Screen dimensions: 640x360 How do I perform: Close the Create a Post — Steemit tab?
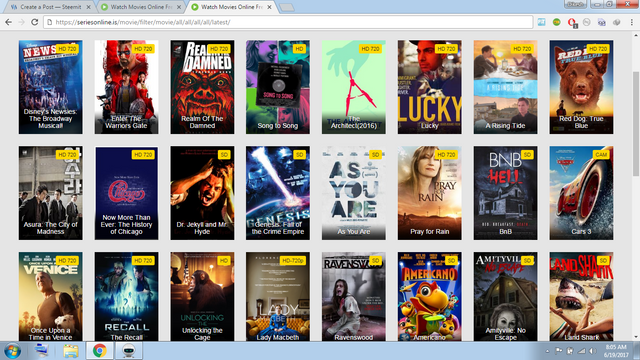(x=88, y=7)
